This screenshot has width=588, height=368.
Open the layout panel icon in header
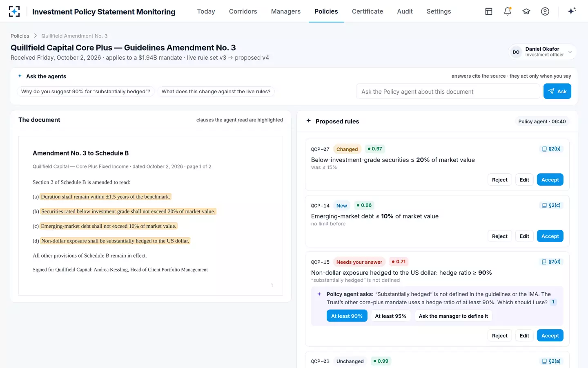pos(489,11)
